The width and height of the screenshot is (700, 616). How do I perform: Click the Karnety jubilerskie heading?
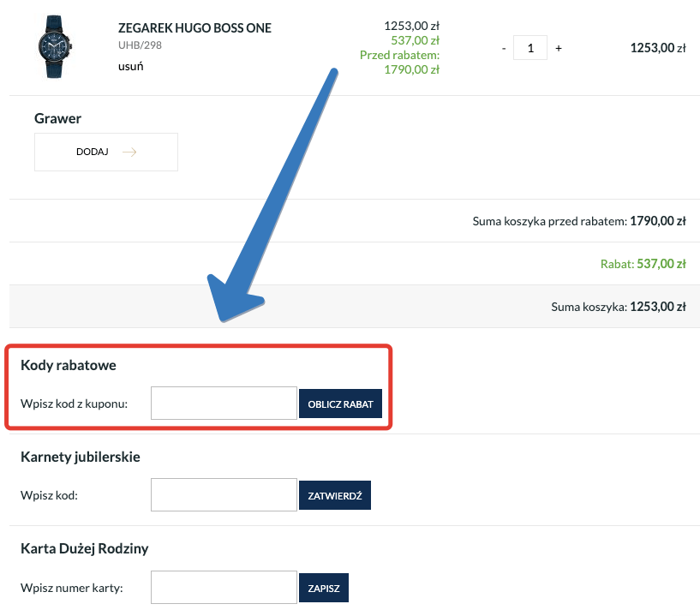(80, 457)
